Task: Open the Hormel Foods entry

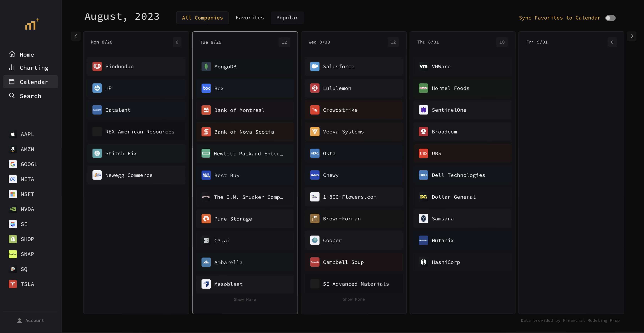Action: [462, 88]
